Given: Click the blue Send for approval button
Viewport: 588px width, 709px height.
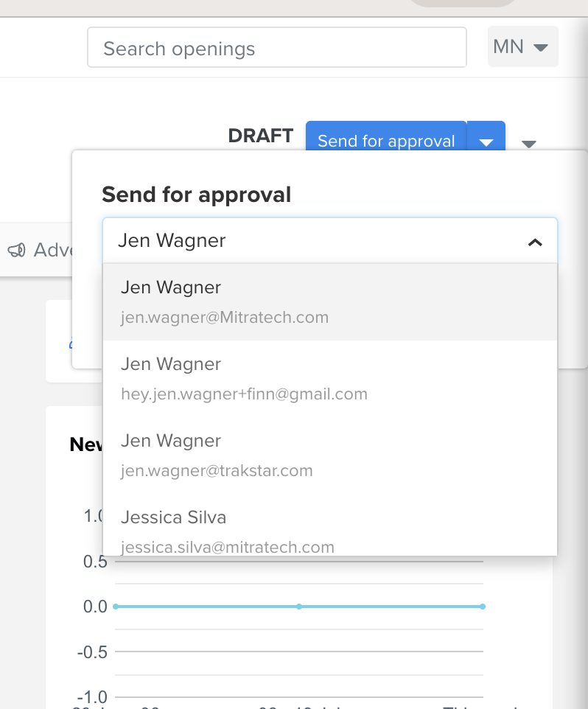Looking at the screenshot, I should pyautogui.click(x=386, y=136).
